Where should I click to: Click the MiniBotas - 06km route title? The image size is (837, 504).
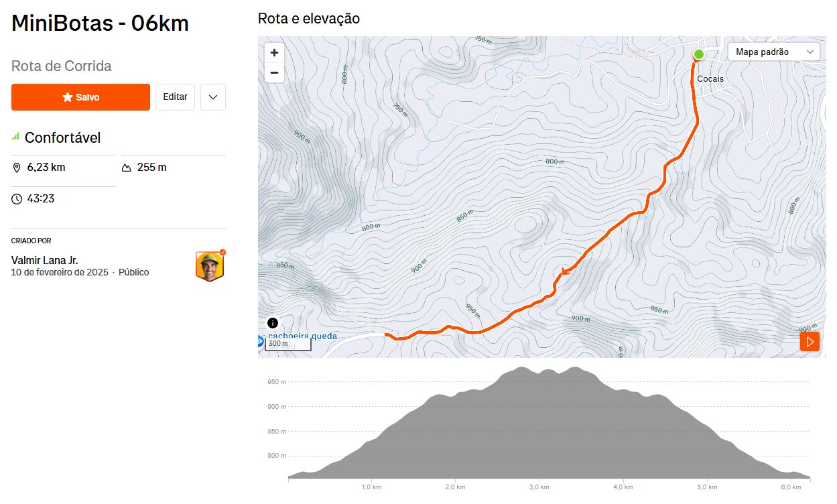tap(101, 23)
